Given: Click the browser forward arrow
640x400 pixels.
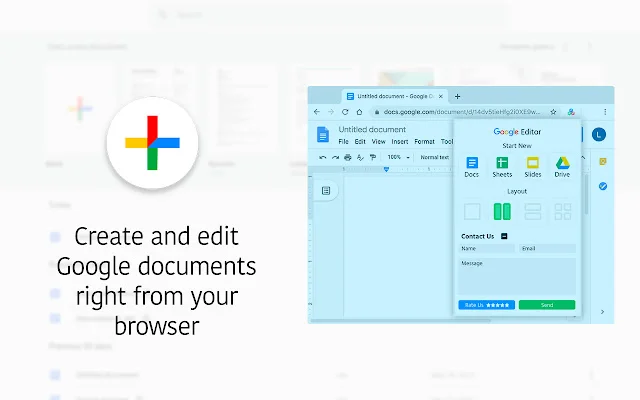Looking at the screenshot, I should [331, 112].
